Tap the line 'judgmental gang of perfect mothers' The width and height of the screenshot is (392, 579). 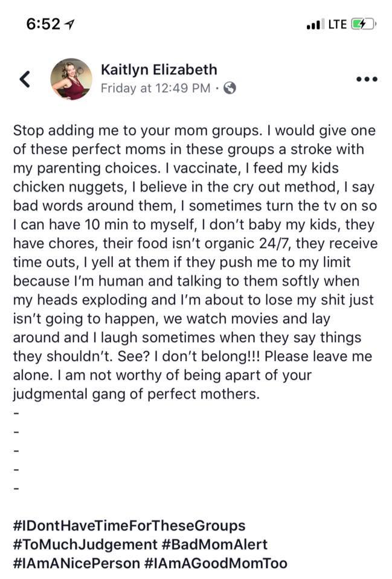(x=137, y=394)
